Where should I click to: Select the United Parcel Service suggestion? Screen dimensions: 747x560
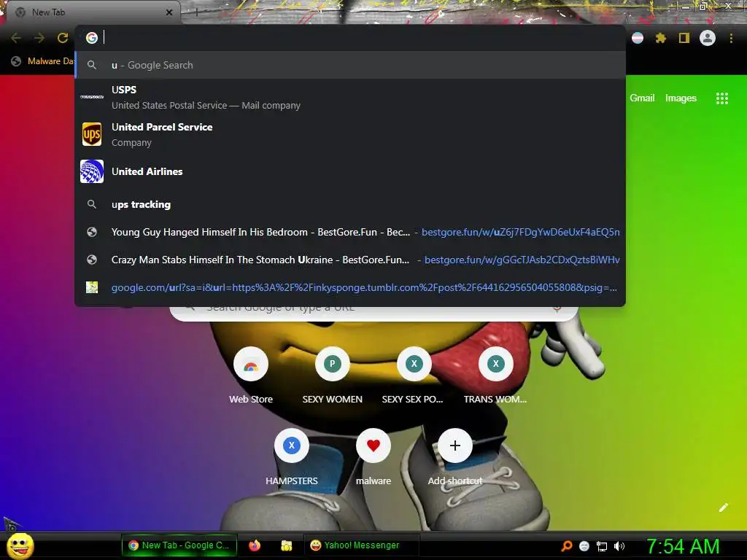click(x=350, y=134)
